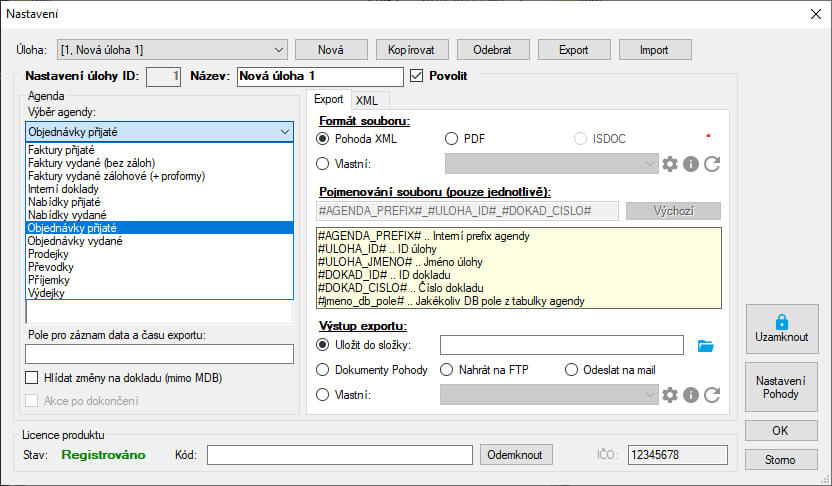Screen dimensions: 832x486
Task: Expand the Úloha dropdown
Action: coord(277,49)
